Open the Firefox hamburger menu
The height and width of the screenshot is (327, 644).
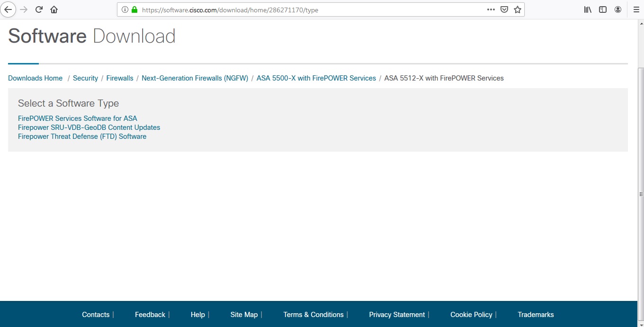636,9
